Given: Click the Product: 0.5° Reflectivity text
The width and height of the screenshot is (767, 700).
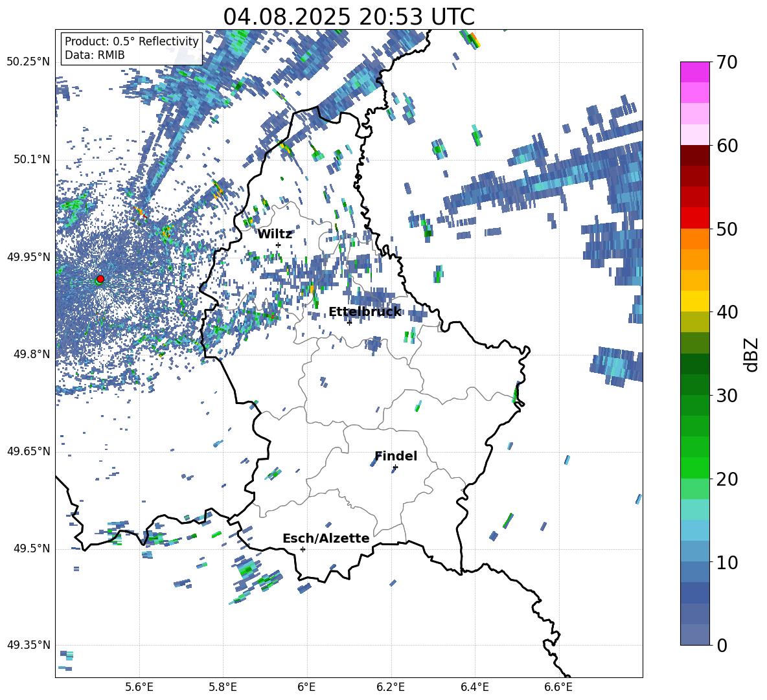Looking at the screenshot, I should click(x=132, y=41).
